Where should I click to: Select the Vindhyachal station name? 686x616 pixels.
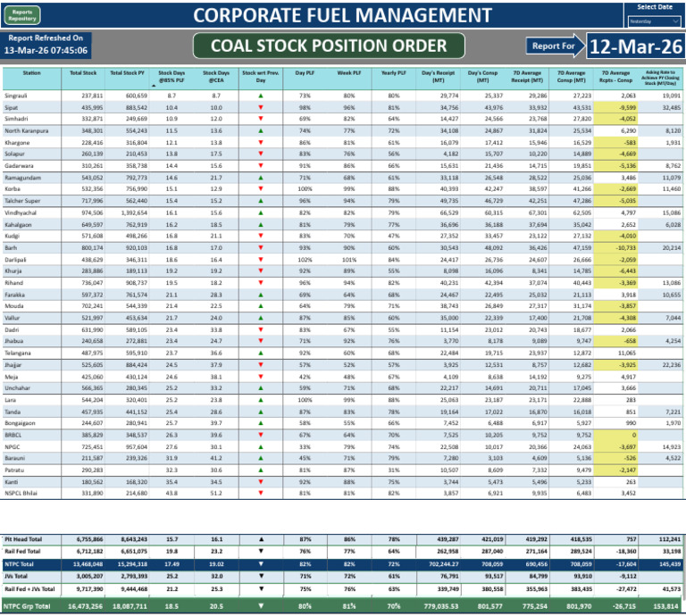click(21, 212)
